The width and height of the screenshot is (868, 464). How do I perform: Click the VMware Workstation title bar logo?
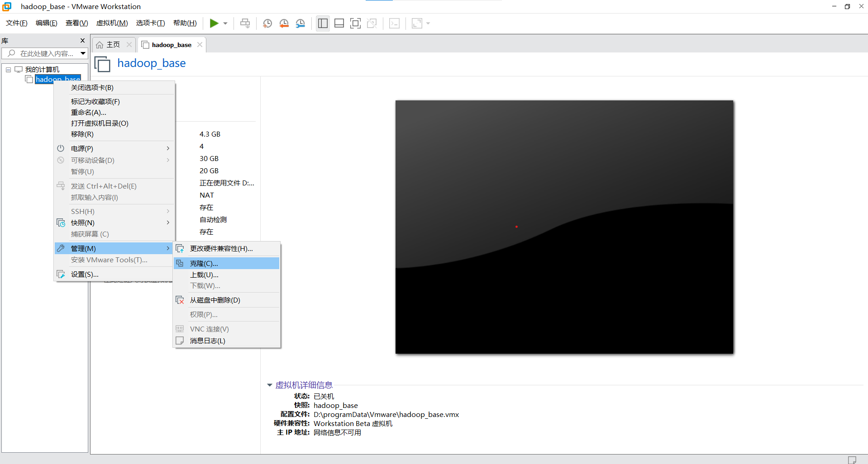point(7,6)
